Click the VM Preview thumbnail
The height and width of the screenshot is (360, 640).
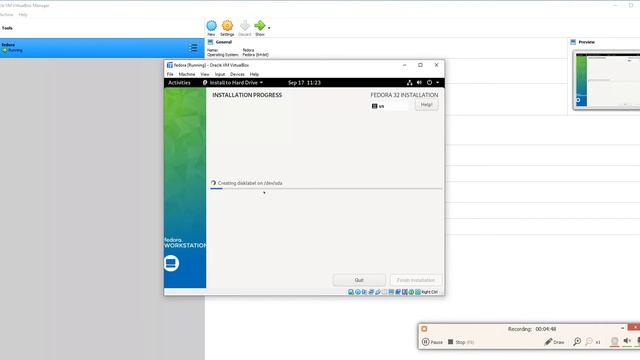coord(607,80)
